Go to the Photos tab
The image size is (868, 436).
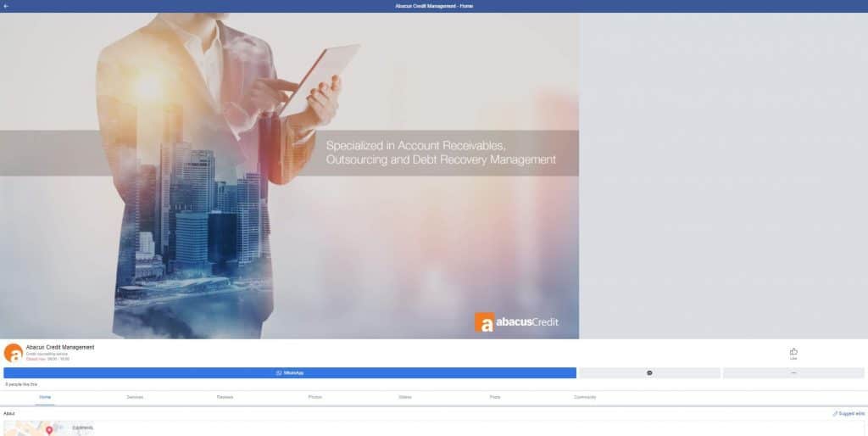click(x=315, y=397)
